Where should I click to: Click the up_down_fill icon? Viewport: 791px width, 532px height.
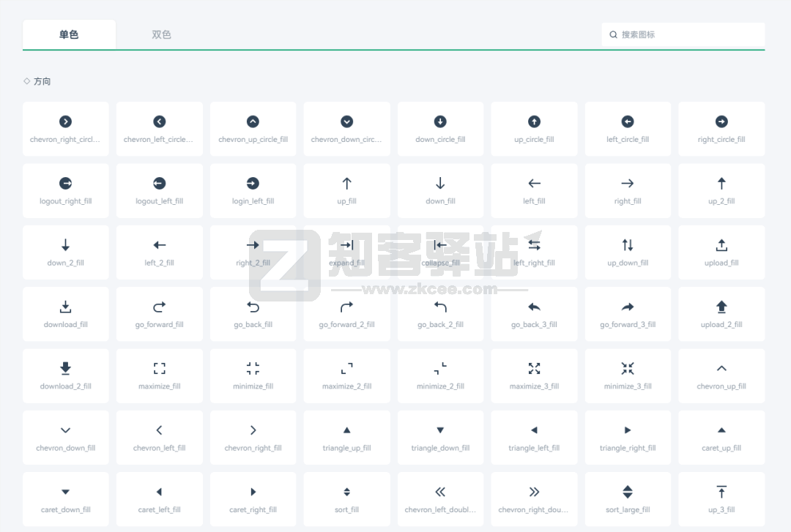(x=628, y=251)
